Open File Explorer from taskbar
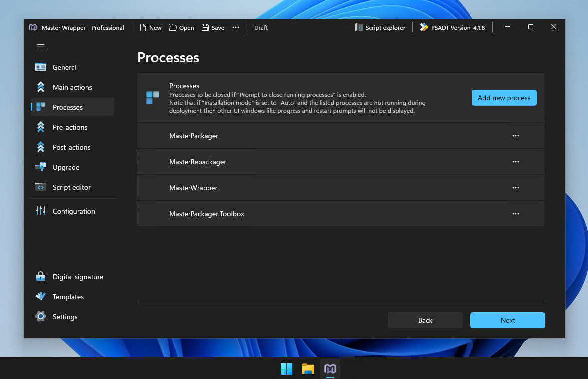This screenshot has width=588, height=379. (308, 369)
